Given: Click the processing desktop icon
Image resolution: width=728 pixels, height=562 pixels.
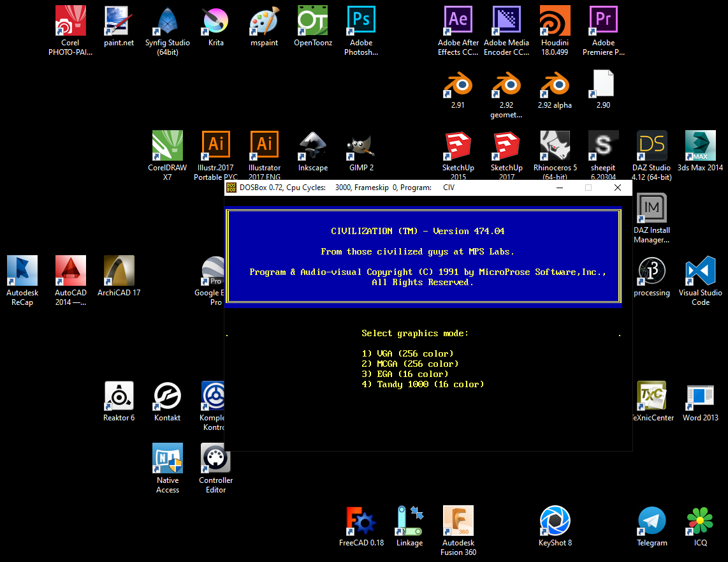Looking at the screenshot, I should (x=652, y=270).
